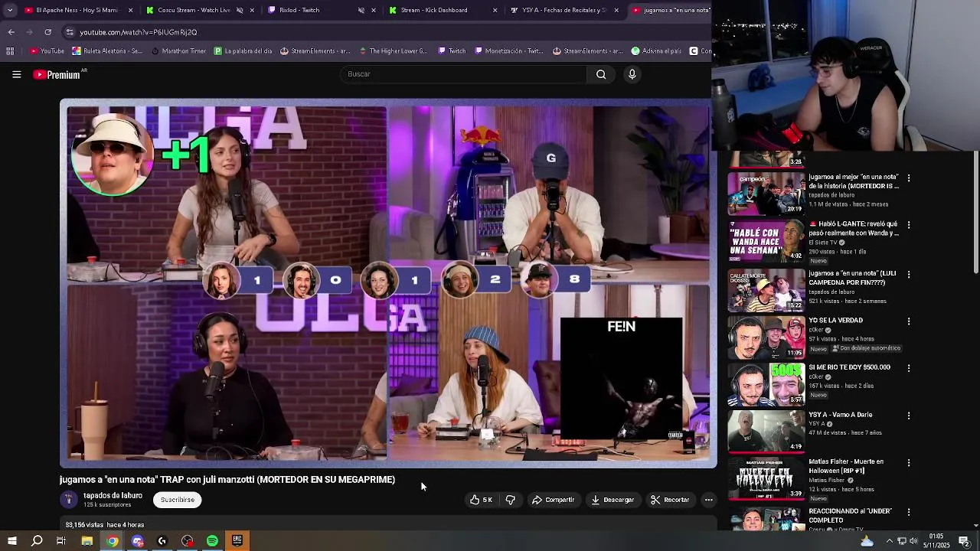Open tapados de laburo channel avatar
Screen dimensions: 980x551
[69, 500]
